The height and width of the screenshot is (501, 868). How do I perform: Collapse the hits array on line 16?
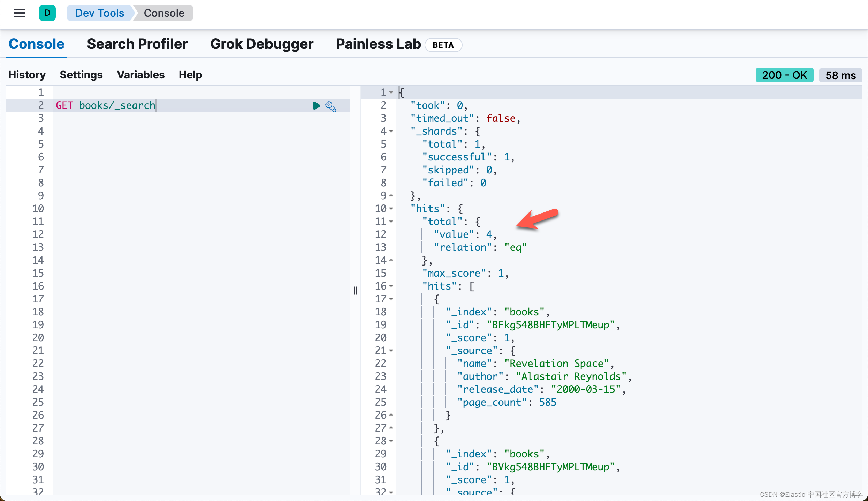click(391, 286)
